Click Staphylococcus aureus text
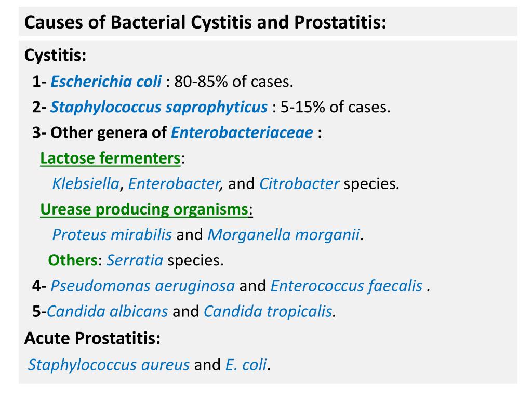Viewport: 532px width, 399px height. pyautogui.click(x=109, y=365)
